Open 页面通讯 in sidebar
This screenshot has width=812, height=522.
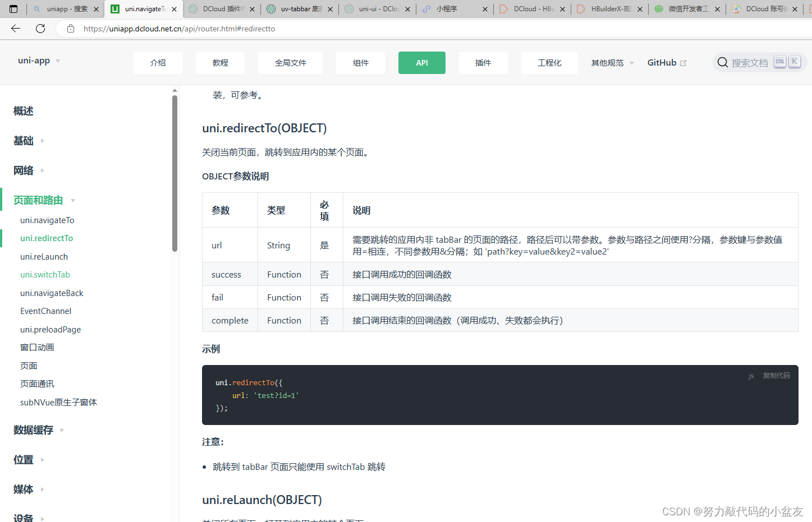[37, 384]
